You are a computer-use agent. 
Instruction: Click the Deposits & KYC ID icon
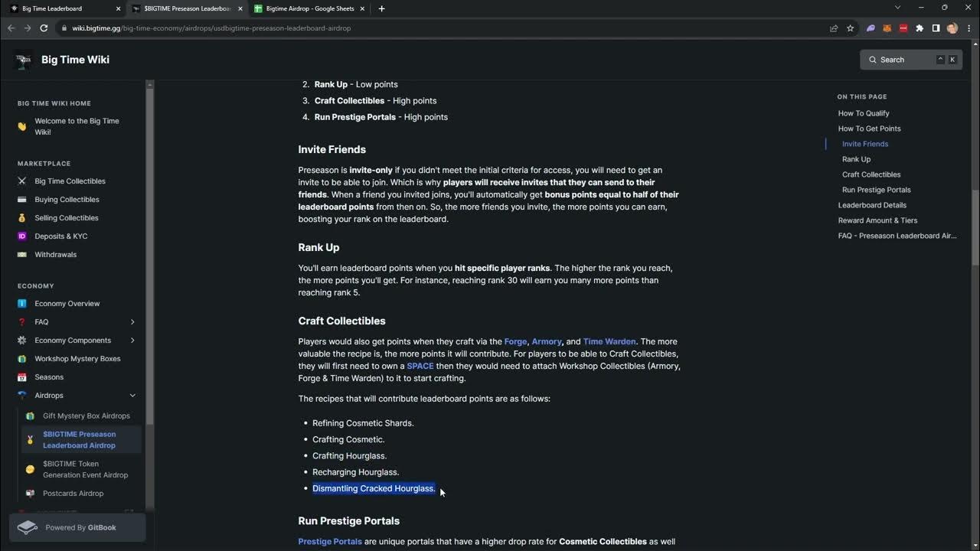click(22, 236)
